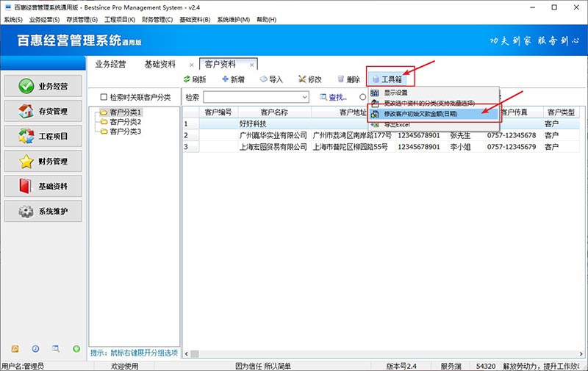Viewport: 588px width, 371px height.
Task: Click the 刷新 refresh toolbar button
Action: click(195, 79)
